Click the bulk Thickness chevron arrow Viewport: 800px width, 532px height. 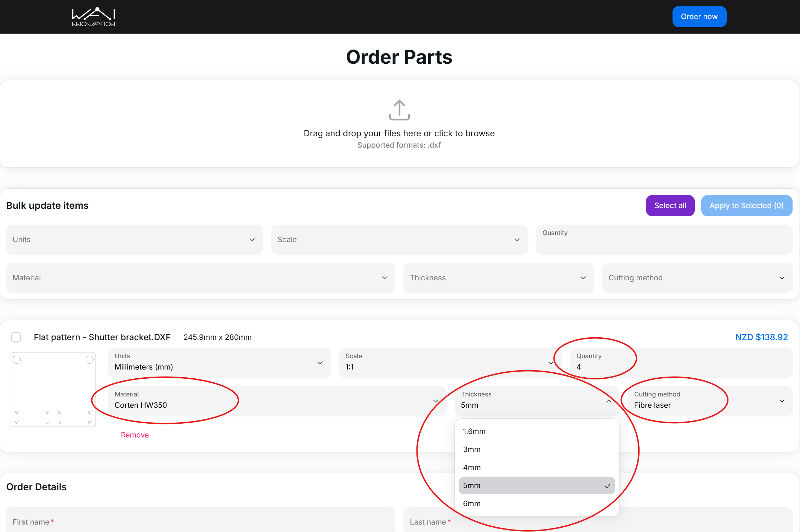pyautogui.click(x=583, y=278)
